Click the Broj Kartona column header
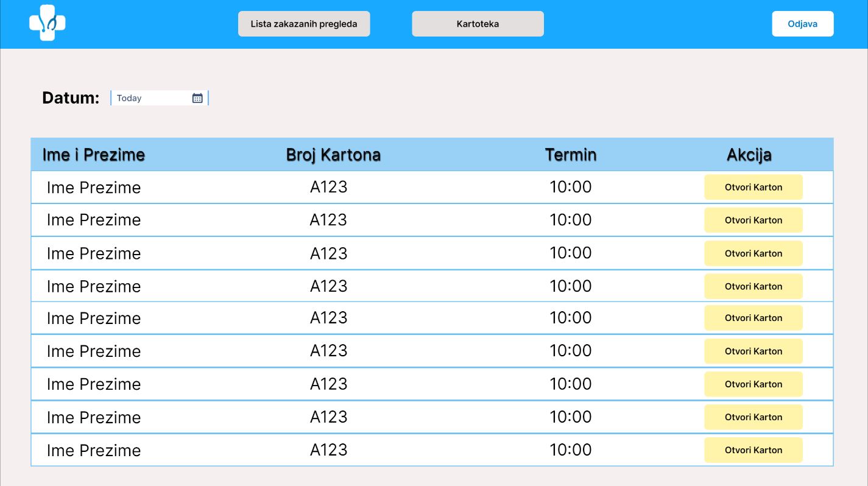 [333, 155]
